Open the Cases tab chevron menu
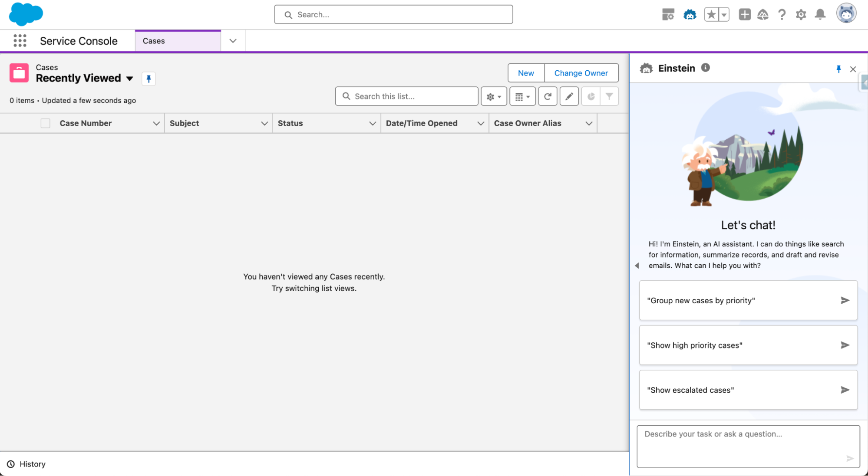 coord(233,40)
